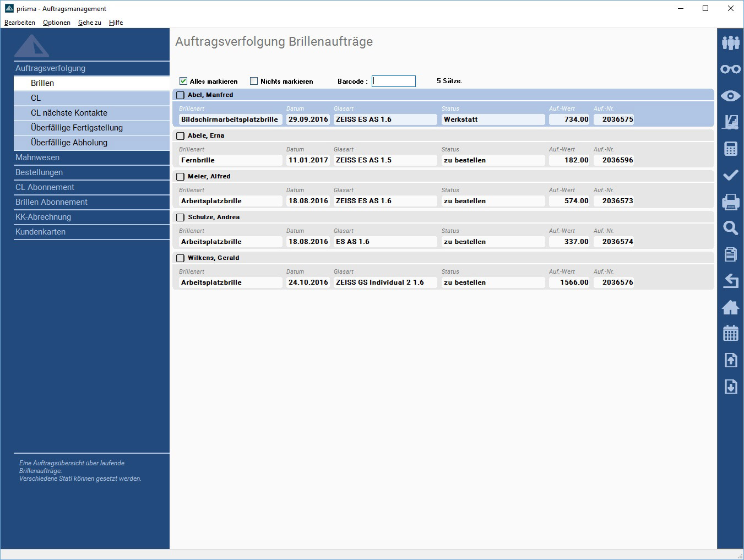Click order number 2036575
The image size is (744, 560).
coord(613,119)
